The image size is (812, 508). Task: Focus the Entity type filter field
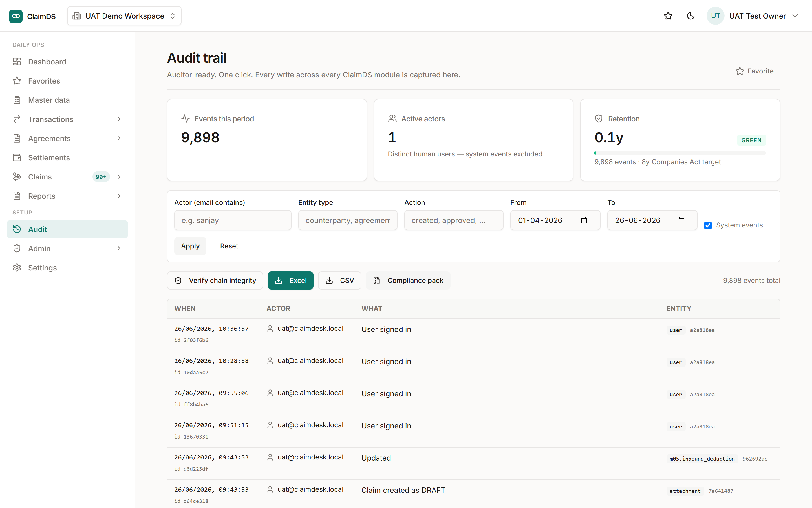pyautogui.click(x=348, y=220)
